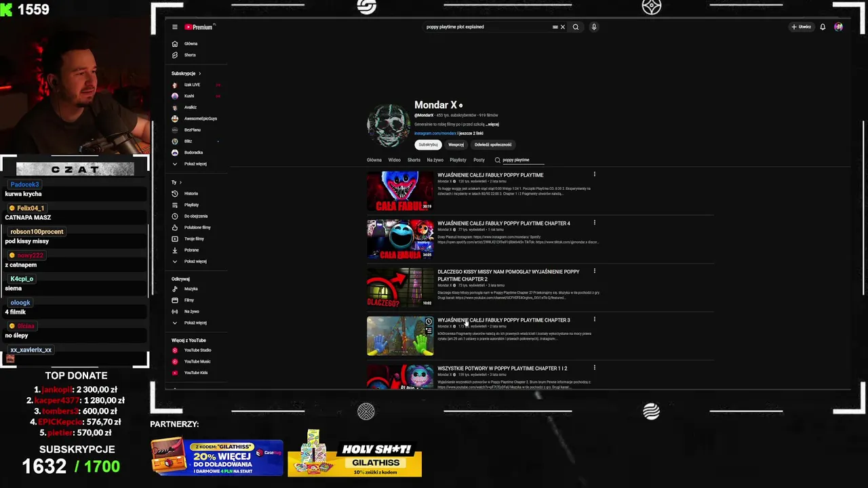Open title Wszystkie potwory w Poppy Playtime Chapter 1 i 2
This screenshot has width=868, height=488.
click(502, 369)
